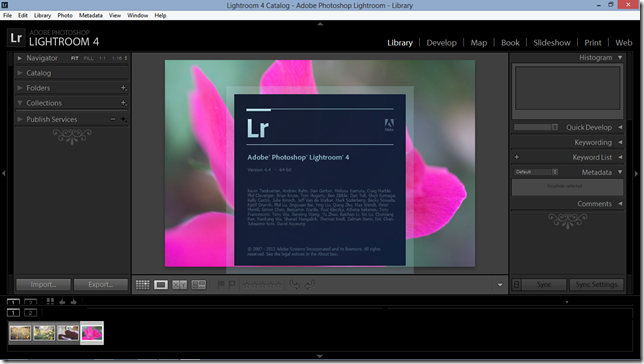
Task: Click the Lr identity plate logo
Action: pos(16,38)
